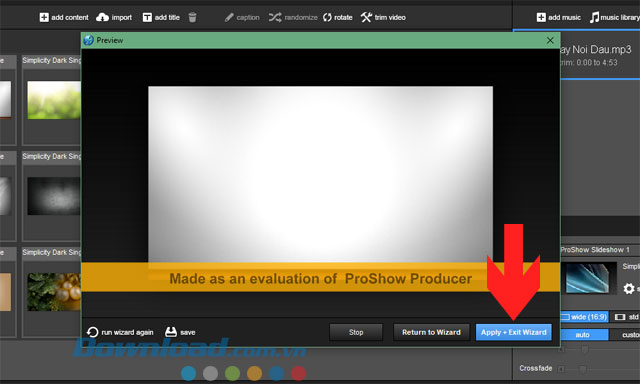Screen dimensions: 640x384
Task: Click the Preview window globe icon
Action: coord(89,40)
